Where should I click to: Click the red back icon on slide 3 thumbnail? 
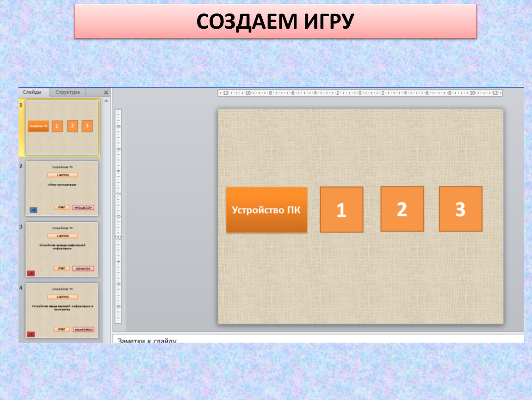[31, 273]
